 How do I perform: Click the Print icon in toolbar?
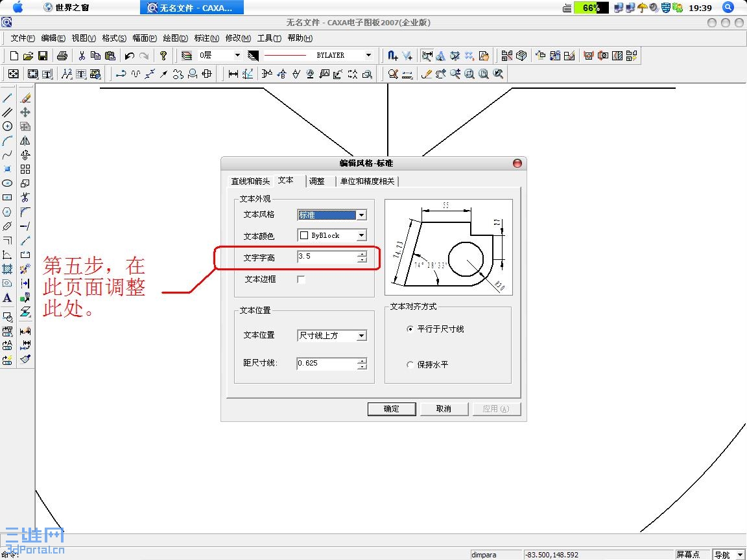(x=62, y=56)
